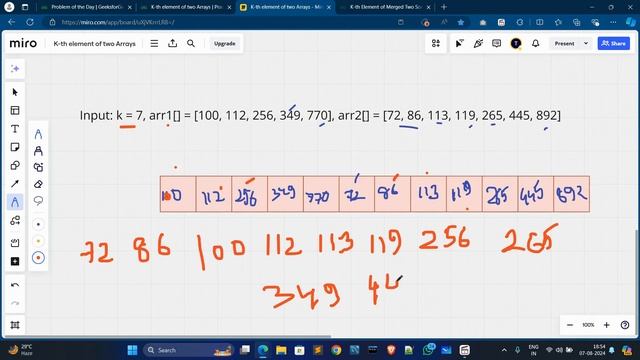Open the help question mark icon
Image resolution: width=640 pixels, height=360 pixels.
coord(625,325)
